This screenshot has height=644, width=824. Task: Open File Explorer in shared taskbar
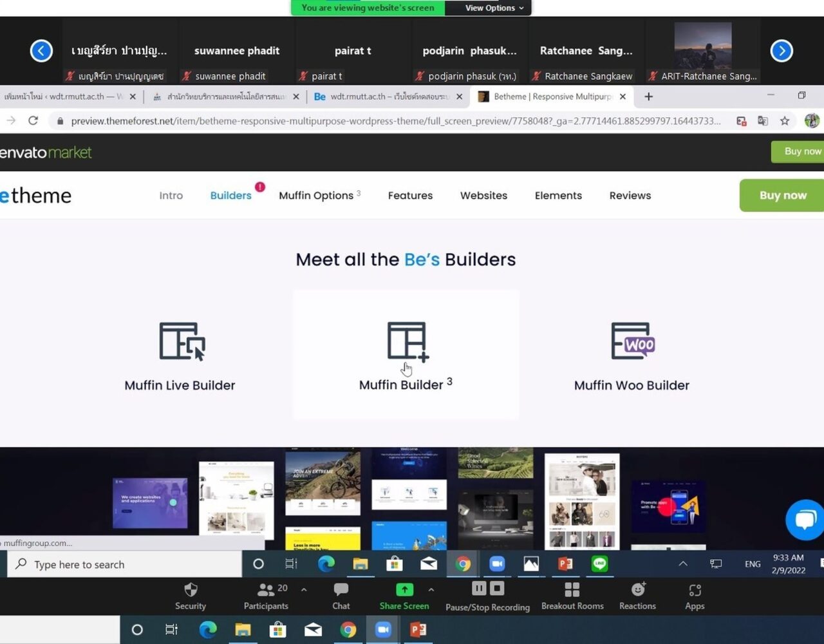[x=360, y=564]
